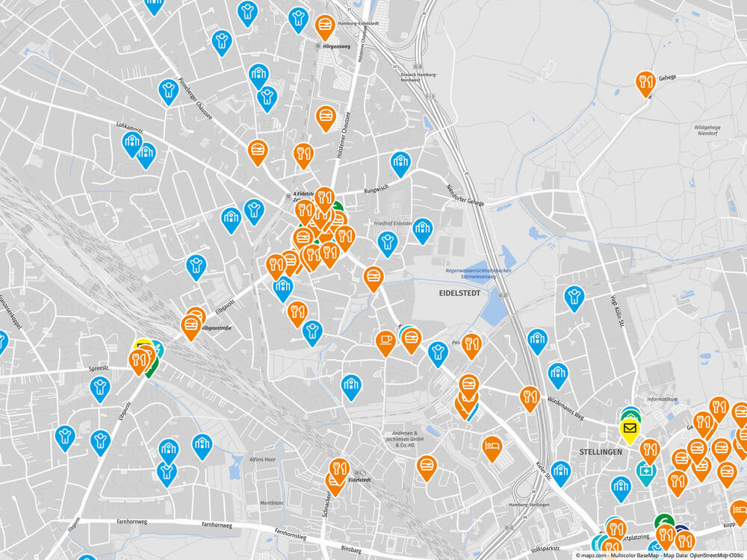Open the restaurant marker on Wördemanns Weg

(x=530, y=396)
